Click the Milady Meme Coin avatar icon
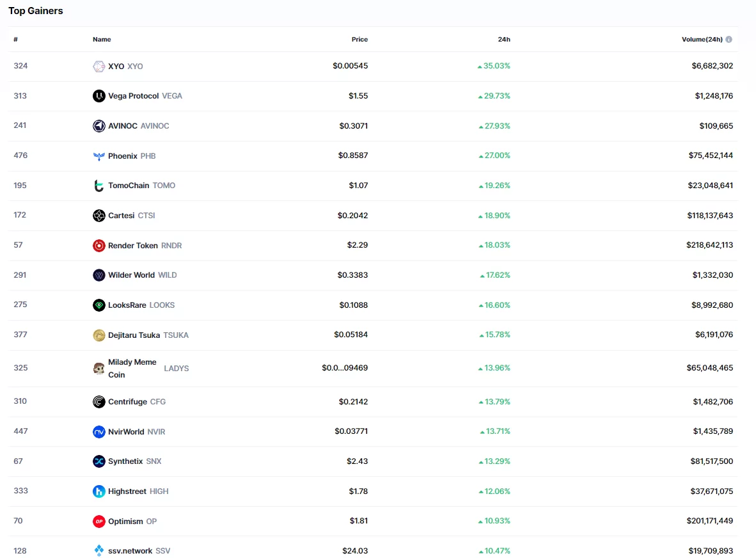 point(98,368)
